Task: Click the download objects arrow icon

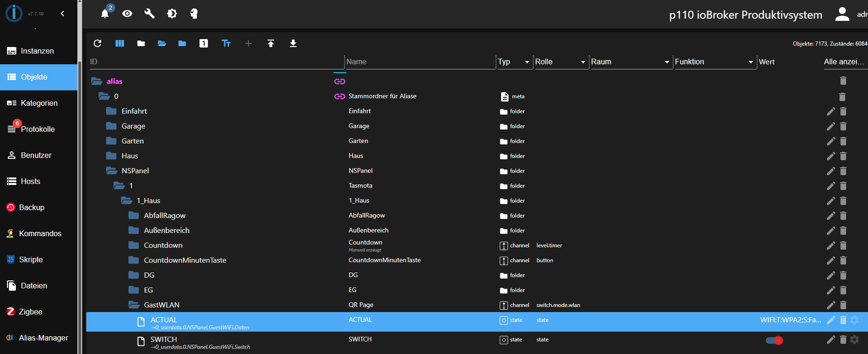Action: (x=293, y=43)
